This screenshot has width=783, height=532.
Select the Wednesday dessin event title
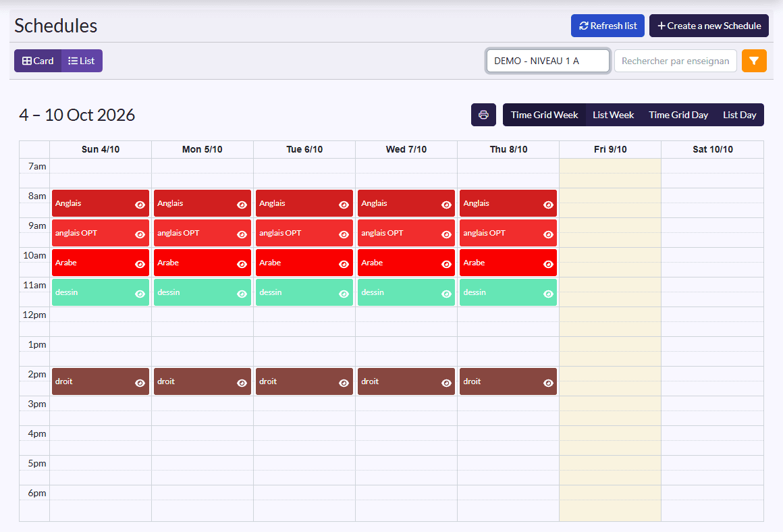pos(373,292)
